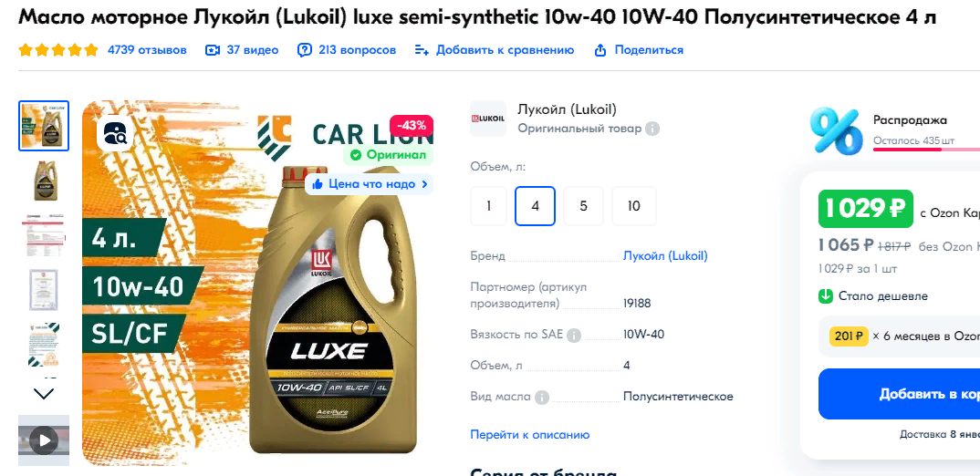The width and height of the screenshot is (980, 476).
Task: Follow the Перейти к описанию link
Action: pyautogui.click(x=530, y=435)
